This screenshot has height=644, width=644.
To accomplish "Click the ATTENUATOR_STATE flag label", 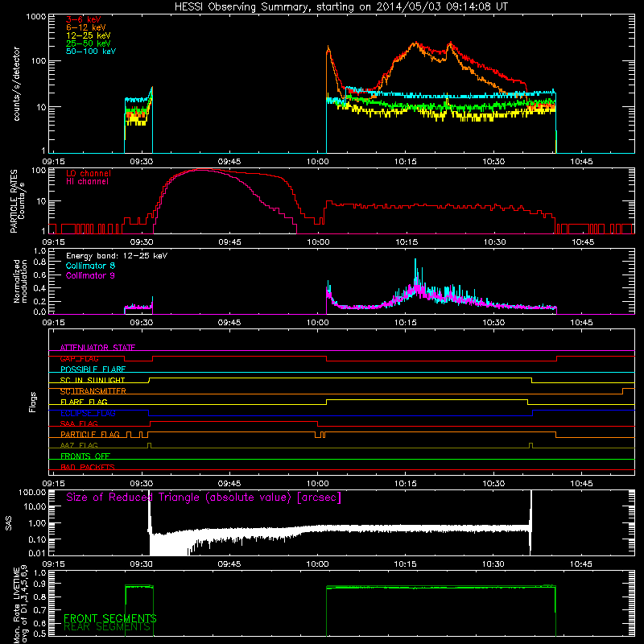I will coord(97,348).
